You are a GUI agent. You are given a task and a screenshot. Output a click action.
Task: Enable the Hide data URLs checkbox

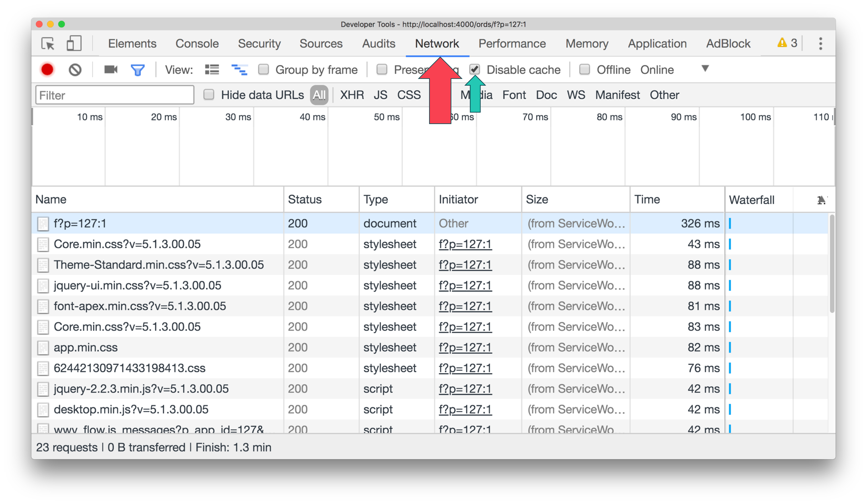209,95
